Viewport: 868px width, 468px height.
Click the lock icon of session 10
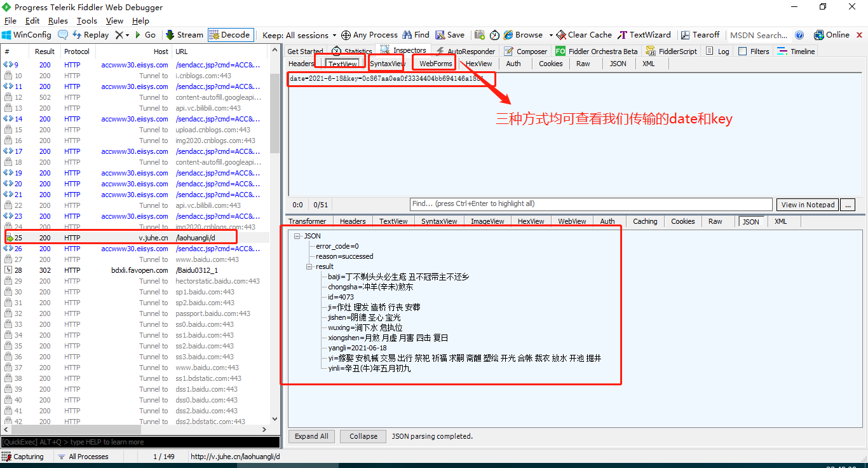pyautogui.click(x=8, y=76)
